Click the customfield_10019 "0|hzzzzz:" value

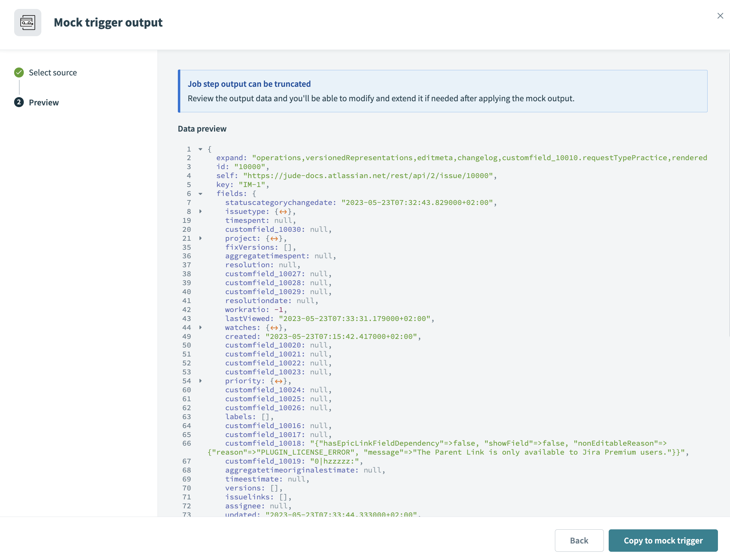[x=334, y=461]
